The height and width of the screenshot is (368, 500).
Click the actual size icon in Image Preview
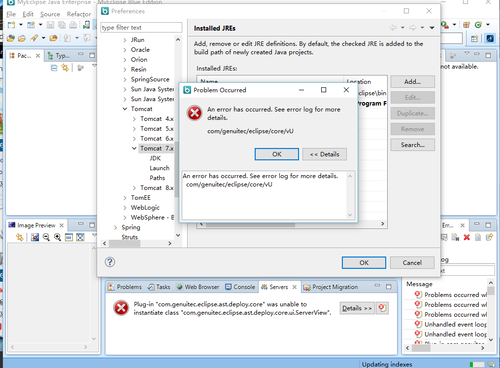coord(69,237)
